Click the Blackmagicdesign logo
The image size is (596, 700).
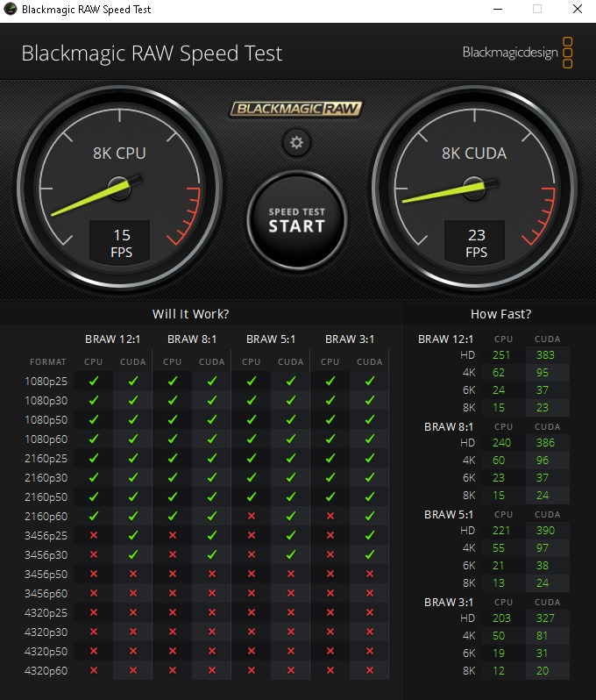click(517, 53)
